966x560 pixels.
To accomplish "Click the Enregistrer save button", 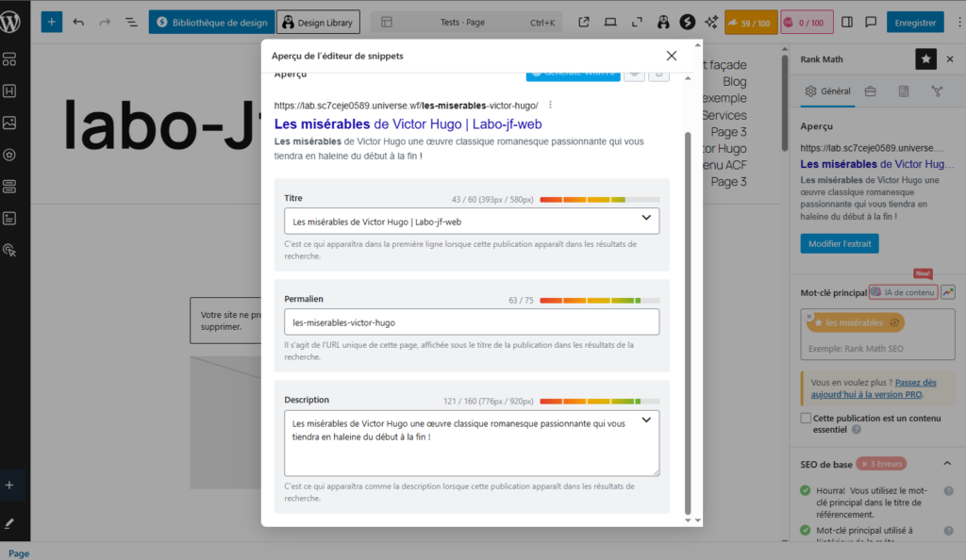I will tap(915, 22).
